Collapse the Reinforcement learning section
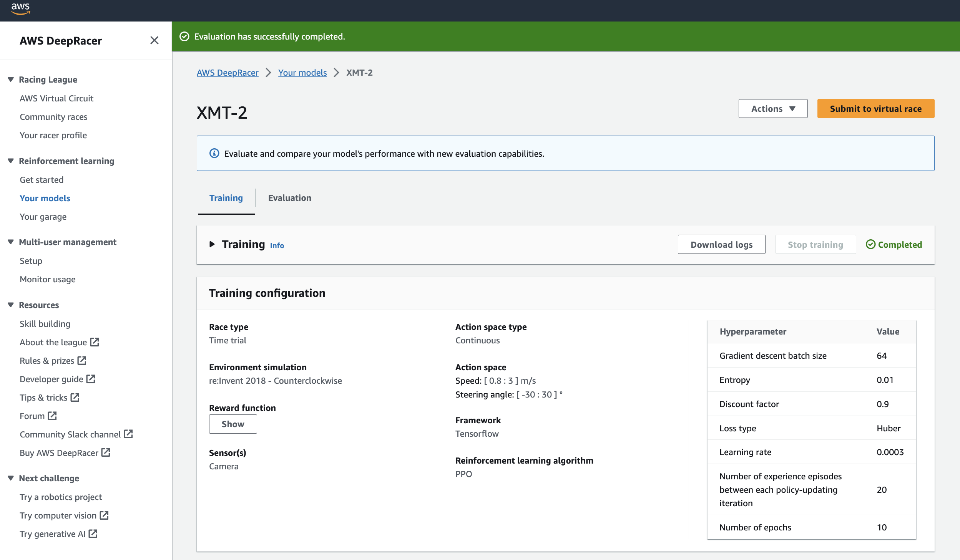The image size is (960, 560). pos(11,161)
